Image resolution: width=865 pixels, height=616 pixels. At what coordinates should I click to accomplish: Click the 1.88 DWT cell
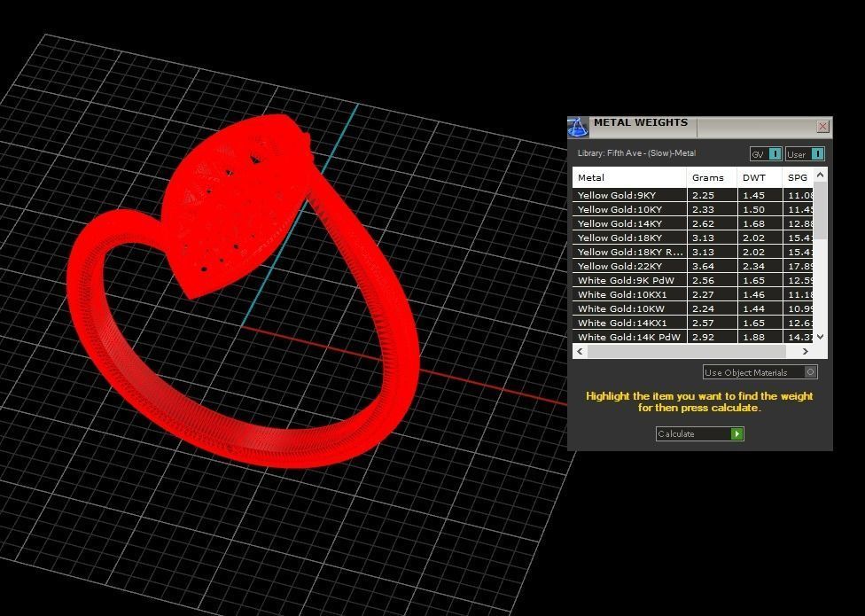click(x=760, y=337)
